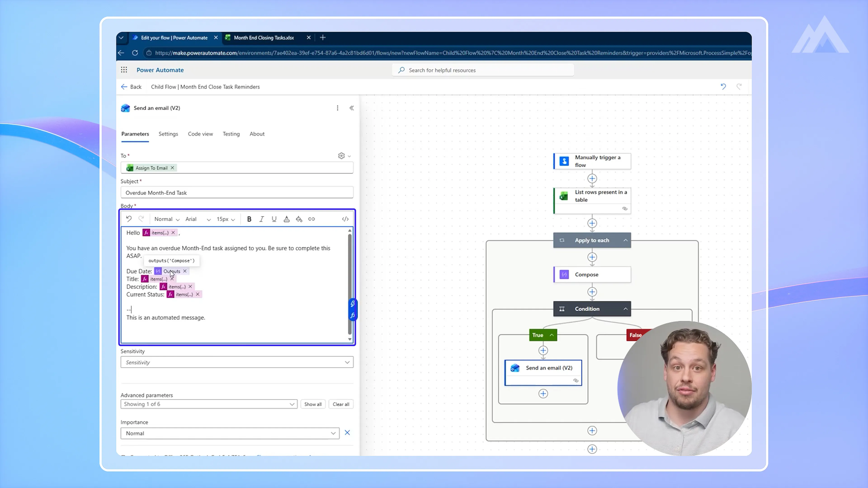Screen dimensions: 868x488
Task: Open the To field settings gear
Action: point(341,156)
